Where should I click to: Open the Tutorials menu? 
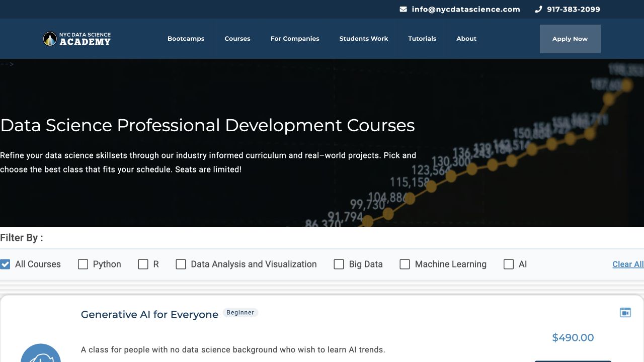[x=422, y=39]
